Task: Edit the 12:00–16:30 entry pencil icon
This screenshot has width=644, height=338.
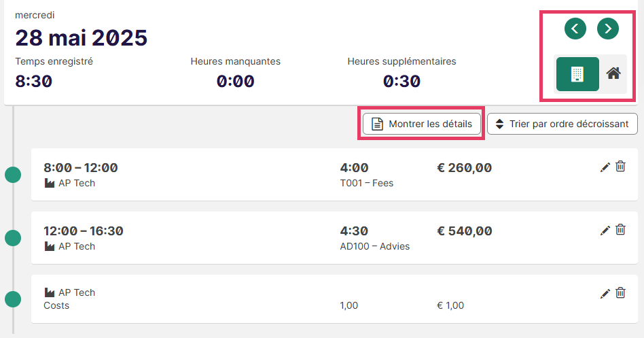Action: (605, 231)
